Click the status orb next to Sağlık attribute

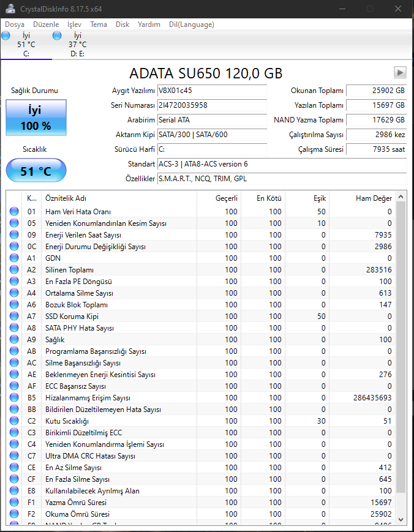[14, 340]
